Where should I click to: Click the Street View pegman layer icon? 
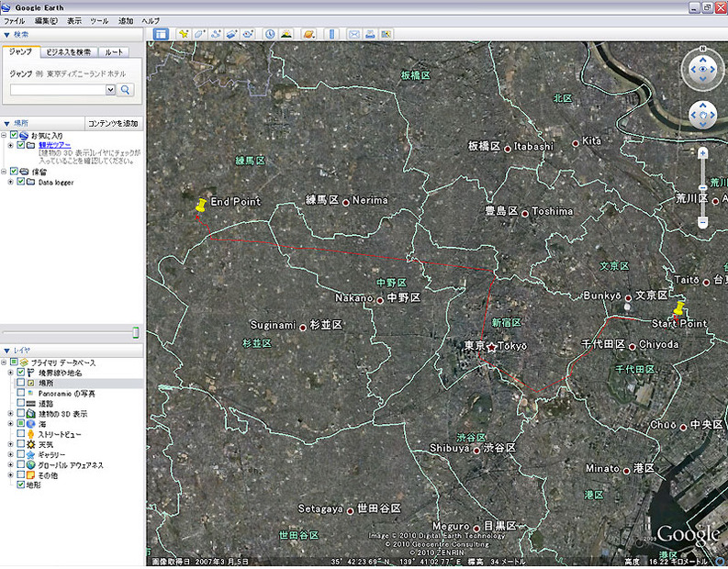click(x=30, y=434)
